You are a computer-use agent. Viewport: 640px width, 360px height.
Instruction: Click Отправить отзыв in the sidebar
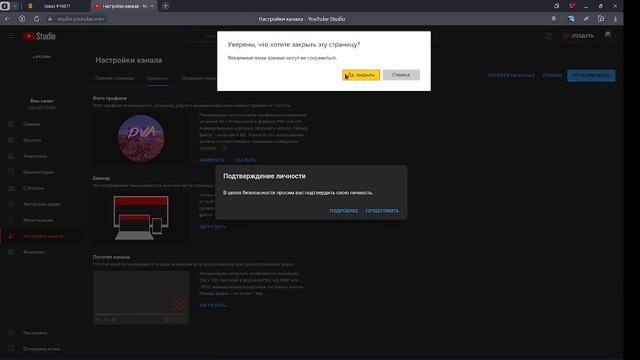[41, 349]
